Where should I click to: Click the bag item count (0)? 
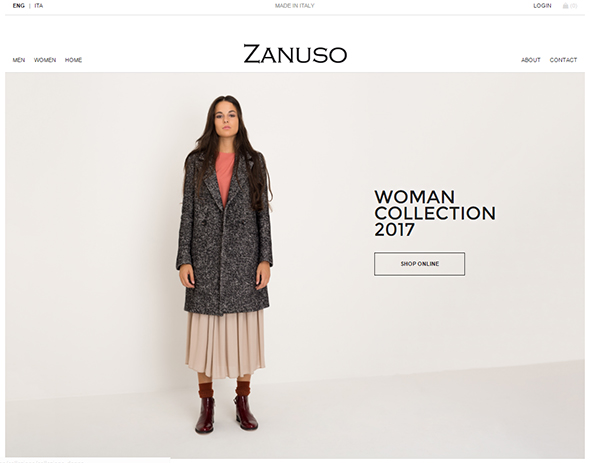click(x=573, y=6)
